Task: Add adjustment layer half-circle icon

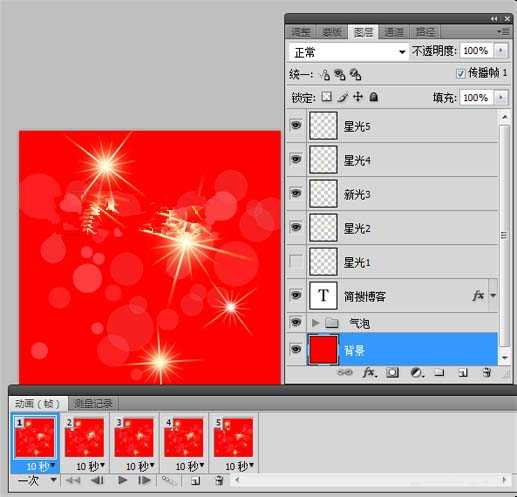Action: click(417, 372)
